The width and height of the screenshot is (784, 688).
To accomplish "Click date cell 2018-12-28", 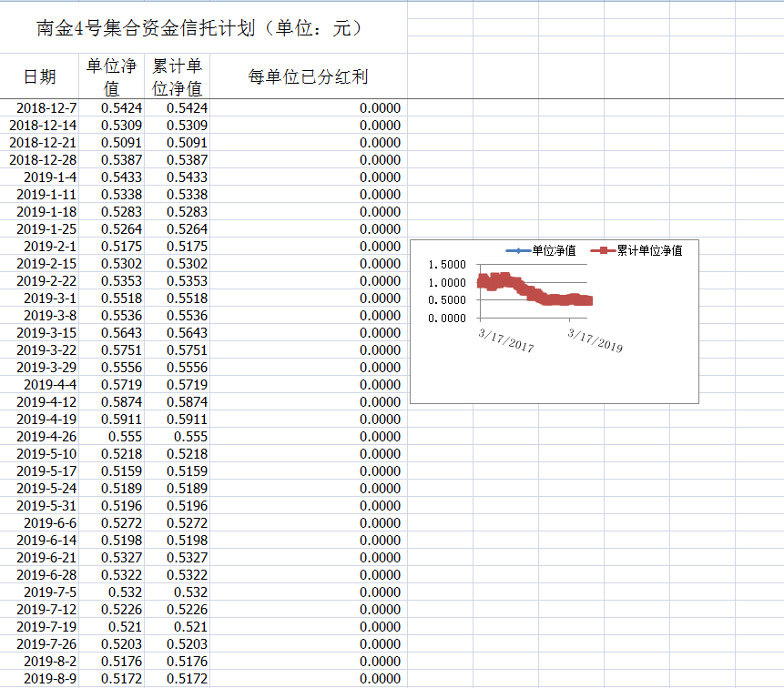I will pos(39,160).
